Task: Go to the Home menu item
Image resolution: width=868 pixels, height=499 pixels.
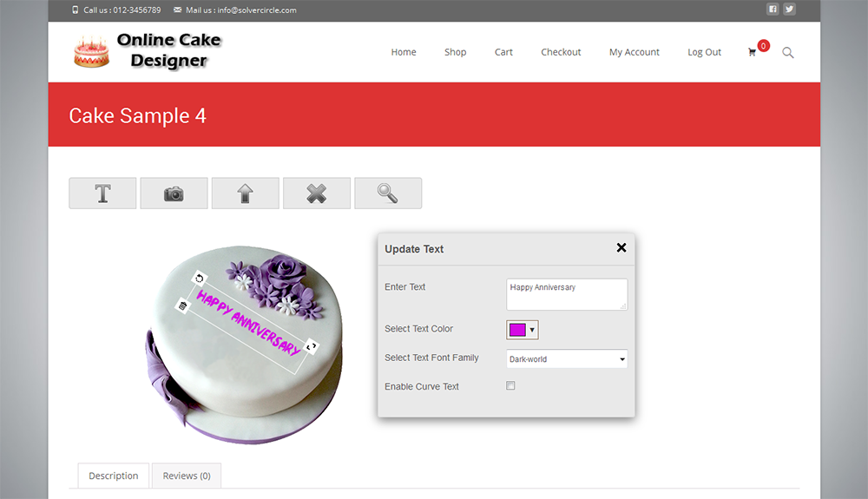Action: 404,52
